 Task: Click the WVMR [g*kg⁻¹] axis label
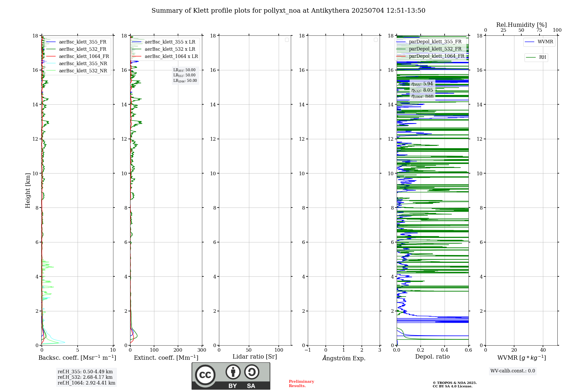tap(522, 358)
